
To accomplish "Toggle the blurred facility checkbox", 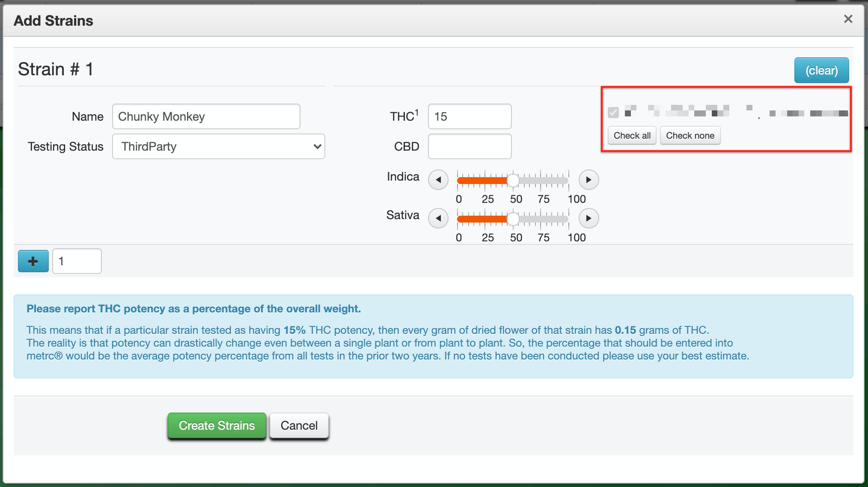I will pos(613,113).
